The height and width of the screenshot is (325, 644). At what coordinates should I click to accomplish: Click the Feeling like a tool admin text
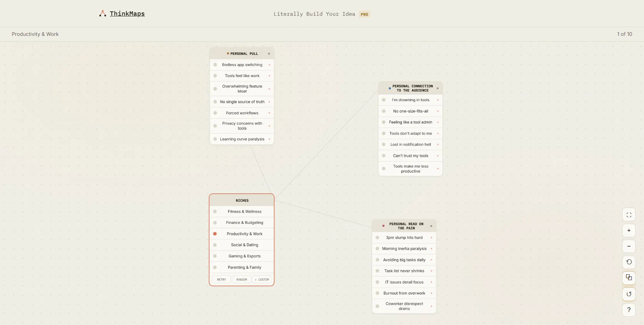coord(411,122)
